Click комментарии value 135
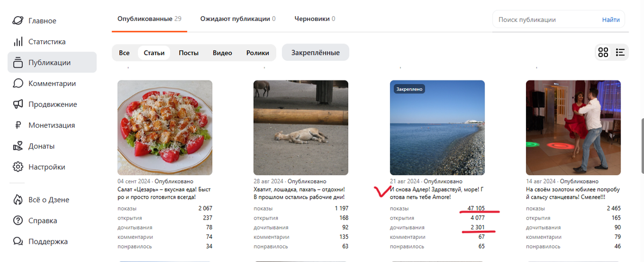 (343, 237)
